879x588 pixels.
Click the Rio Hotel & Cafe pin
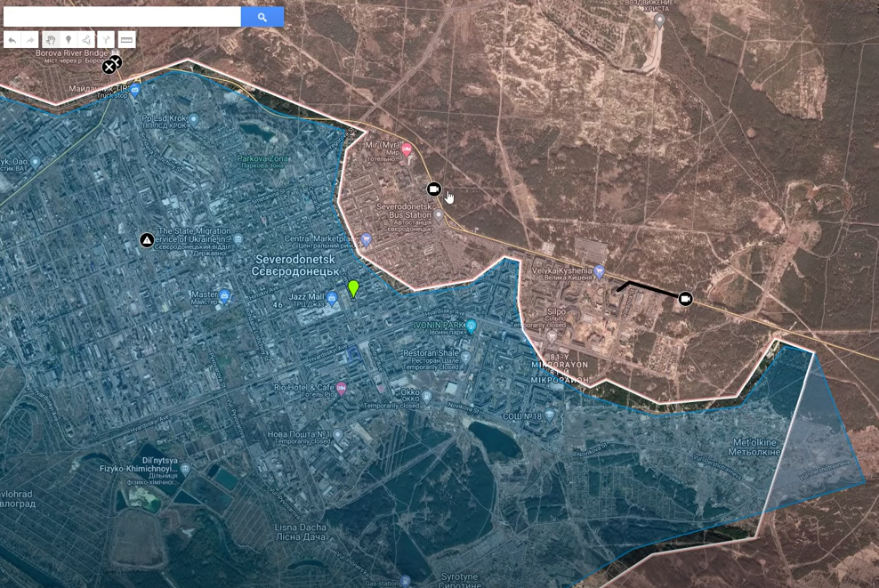pos(341,389)
